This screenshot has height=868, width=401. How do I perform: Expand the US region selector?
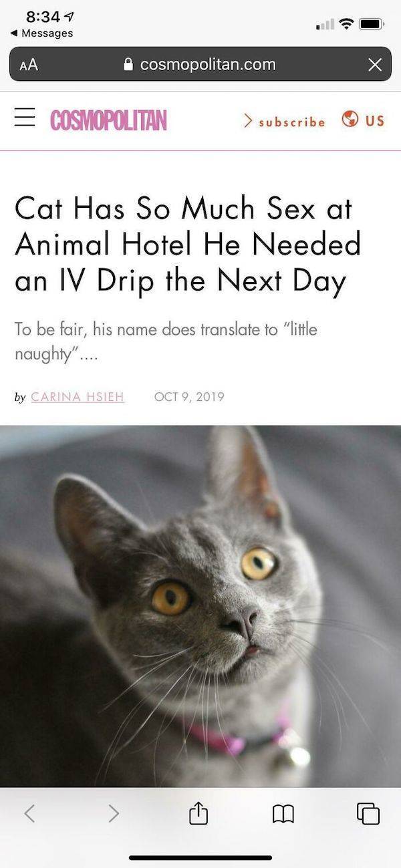click(x=364, y=120)
